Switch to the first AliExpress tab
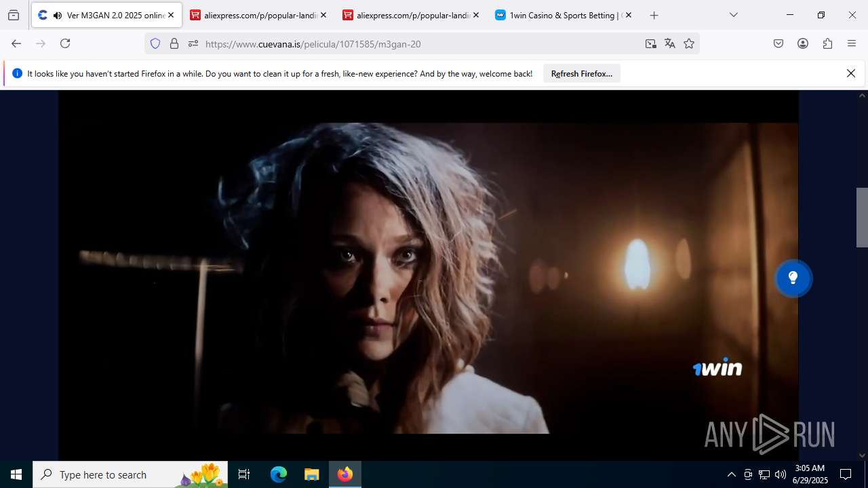 [258, 15]
